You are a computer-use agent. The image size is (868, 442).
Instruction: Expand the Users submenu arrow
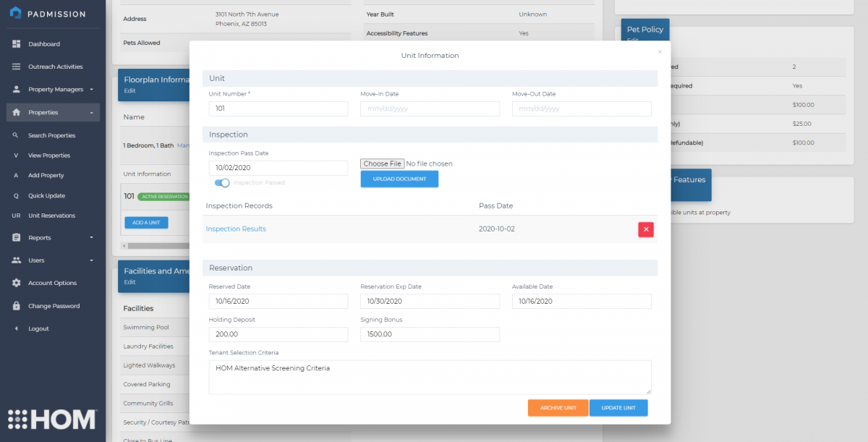point(92,260)
